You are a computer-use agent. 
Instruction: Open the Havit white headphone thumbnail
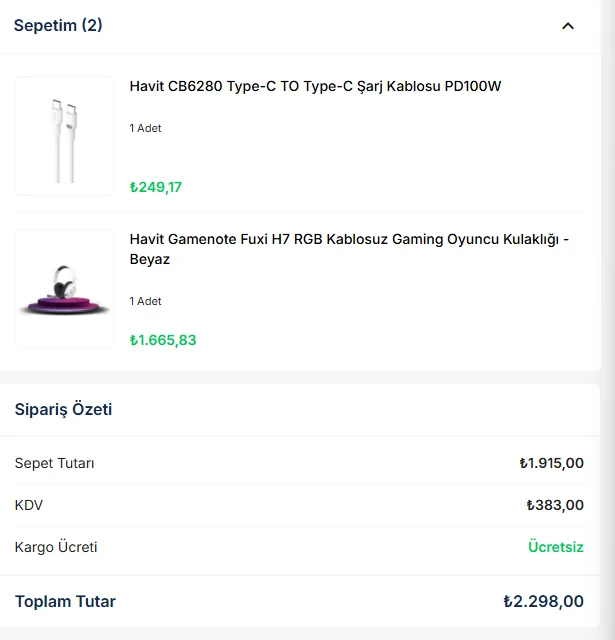(x=64, y=289)
